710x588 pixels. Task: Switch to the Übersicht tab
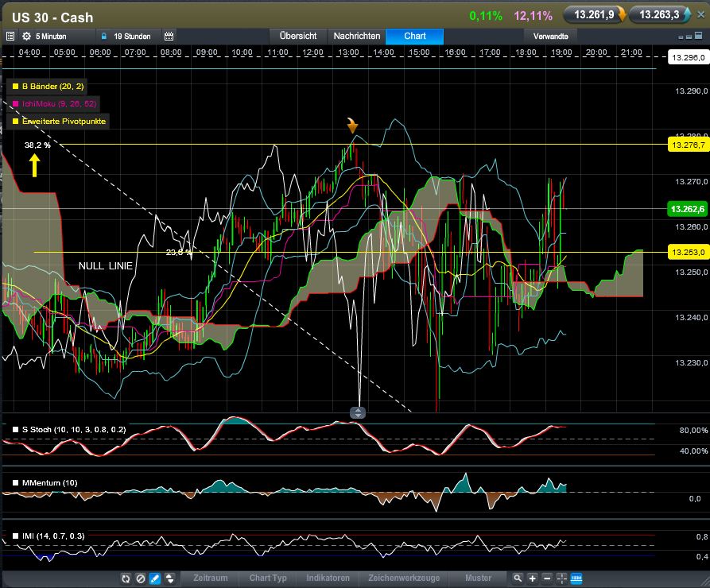click(298, 37)
